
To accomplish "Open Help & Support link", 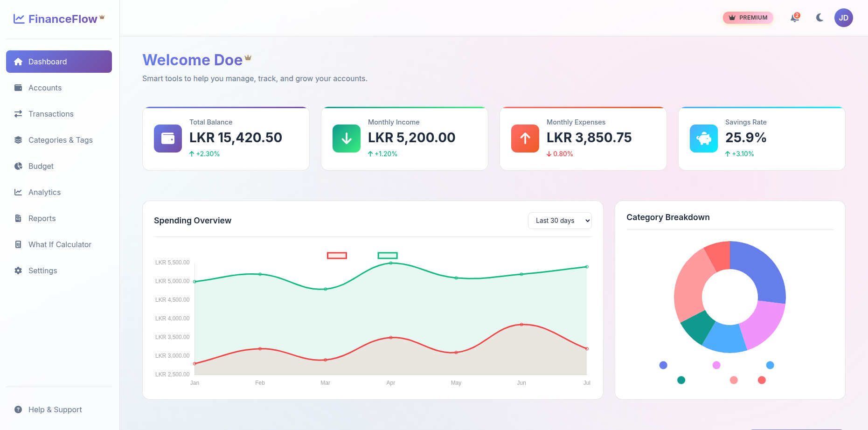I will [55, 409].
